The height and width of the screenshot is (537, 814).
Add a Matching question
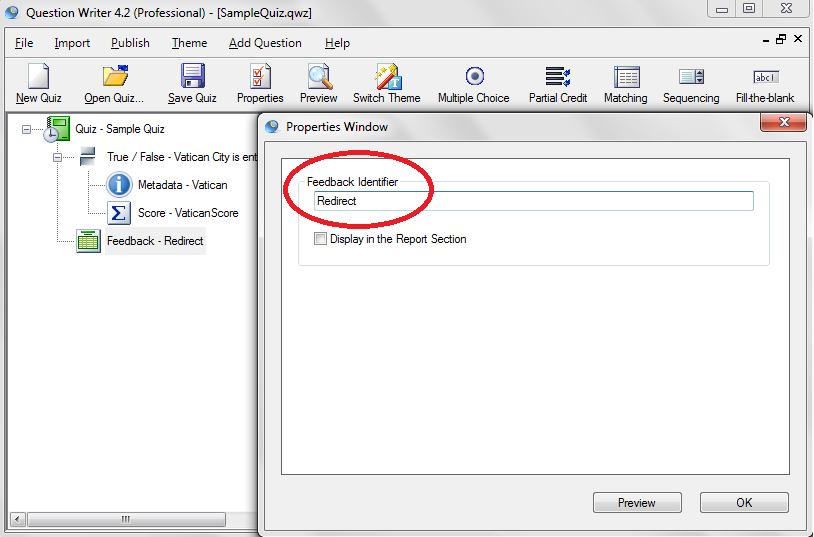pos(627,77)
